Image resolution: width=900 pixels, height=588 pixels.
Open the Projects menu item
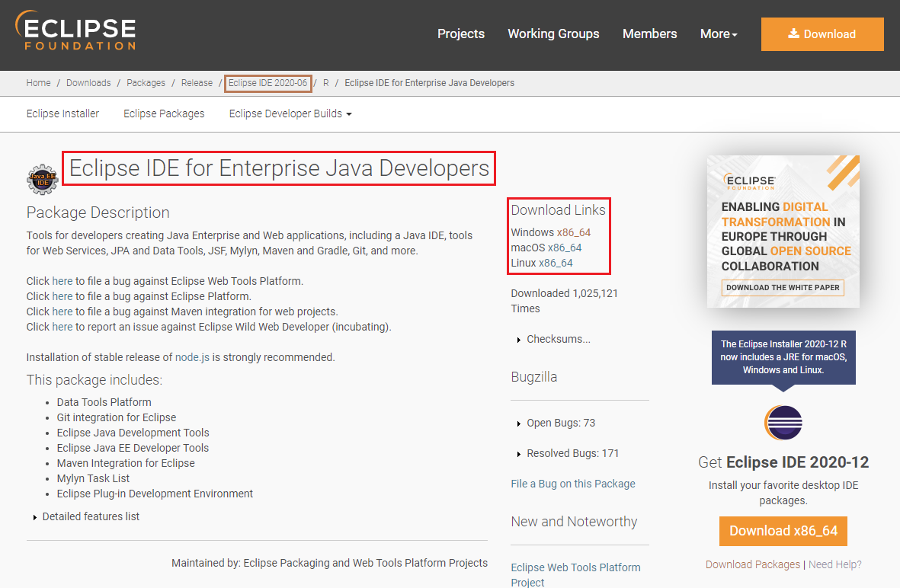tap(460, 34)
